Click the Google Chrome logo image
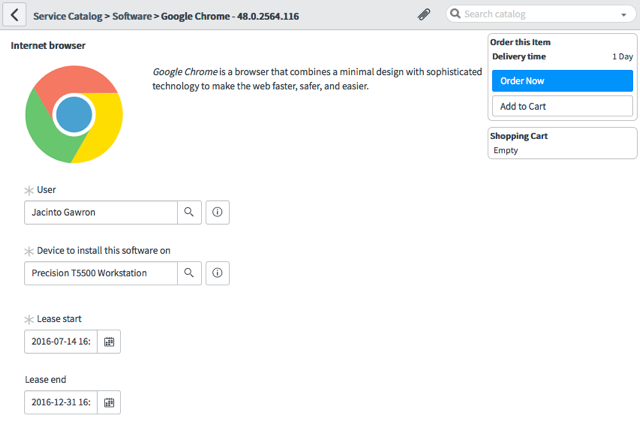The width and height of the screenshot is (640, 428). (74, 114)
